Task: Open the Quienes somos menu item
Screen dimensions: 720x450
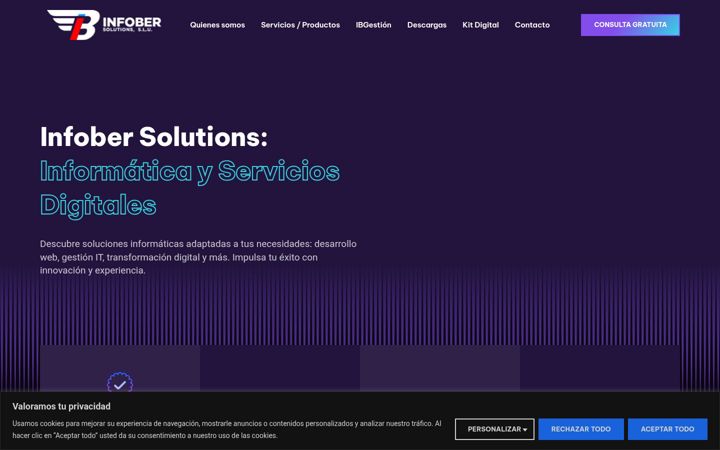Action: [x=217, y=25]
